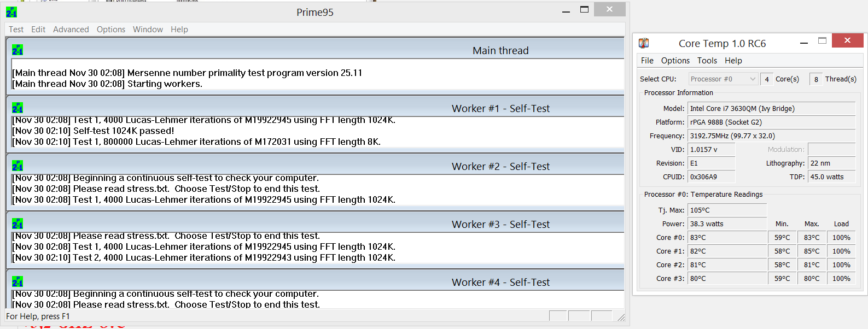Click Core #3 current temperature field
868x329 pixels.
coord(727,279)
